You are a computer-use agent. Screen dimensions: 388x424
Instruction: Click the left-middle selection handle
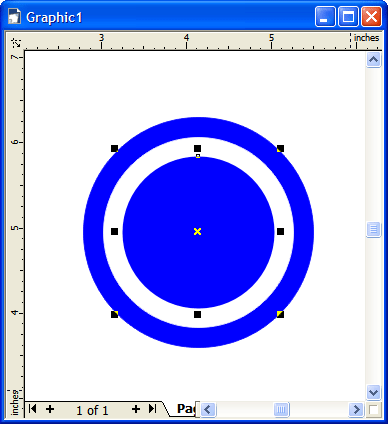click(x=114, y=231)
